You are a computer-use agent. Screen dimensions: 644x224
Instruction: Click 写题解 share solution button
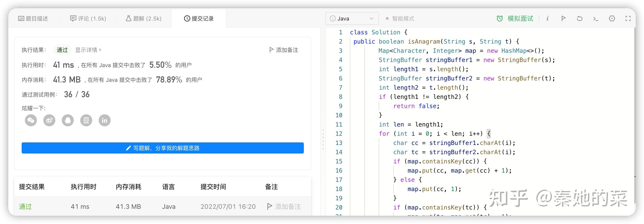(162, 148)
